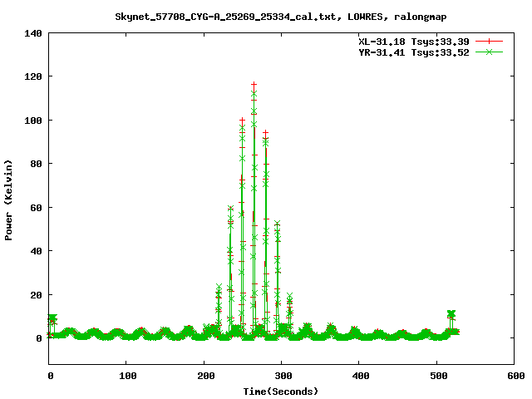Click the red peak marker at 100 Kelvin
The width and height of the screenshot is (532, 399).
click(242, 120)
